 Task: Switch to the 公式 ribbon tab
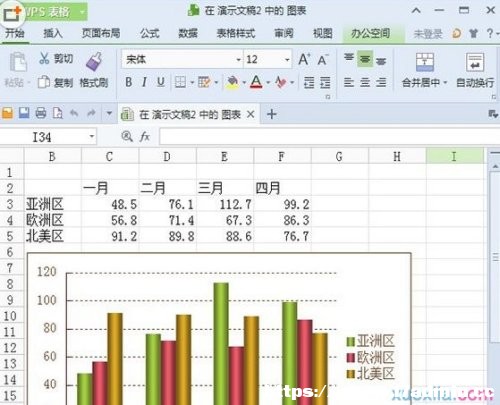pyautogui.click(x=150, y=33)
